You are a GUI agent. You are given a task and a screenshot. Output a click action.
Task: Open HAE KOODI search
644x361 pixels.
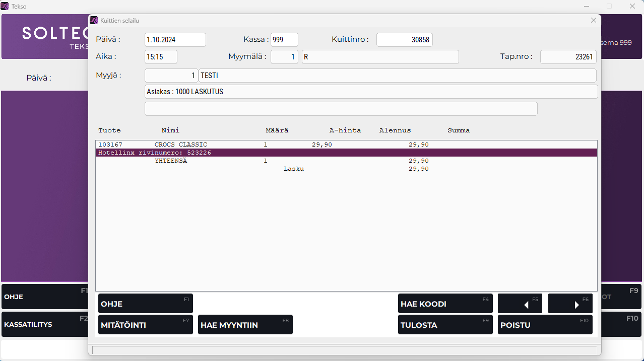coord(445,304)
